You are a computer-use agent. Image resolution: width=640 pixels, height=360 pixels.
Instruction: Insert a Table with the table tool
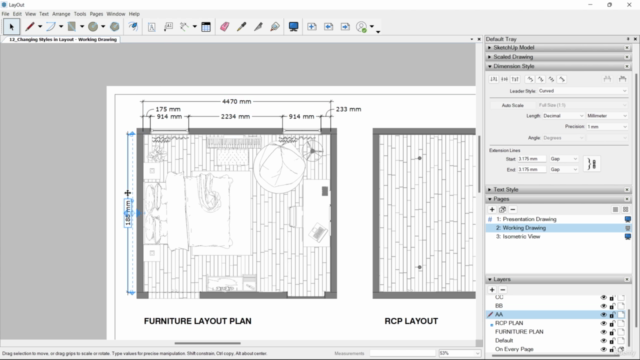206,27
